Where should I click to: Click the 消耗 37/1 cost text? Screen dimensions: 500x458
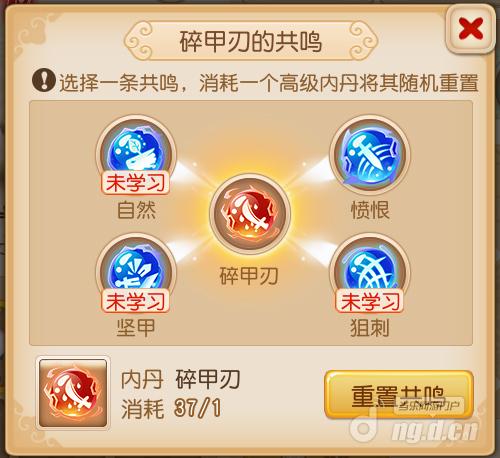171,408
